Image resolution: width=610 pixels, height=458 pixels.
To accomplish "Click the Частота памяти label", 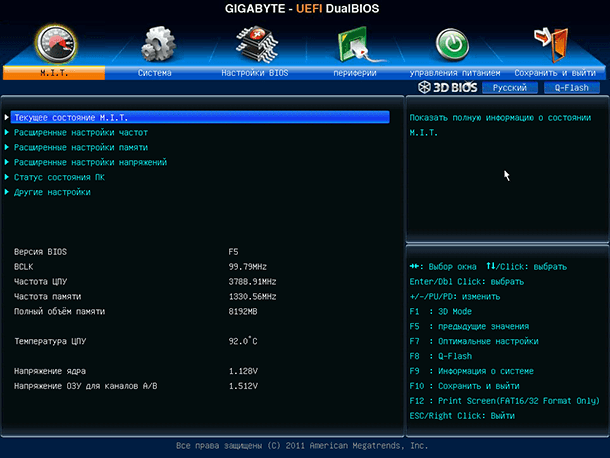I will pyautogui.click(x=47, y=297).
